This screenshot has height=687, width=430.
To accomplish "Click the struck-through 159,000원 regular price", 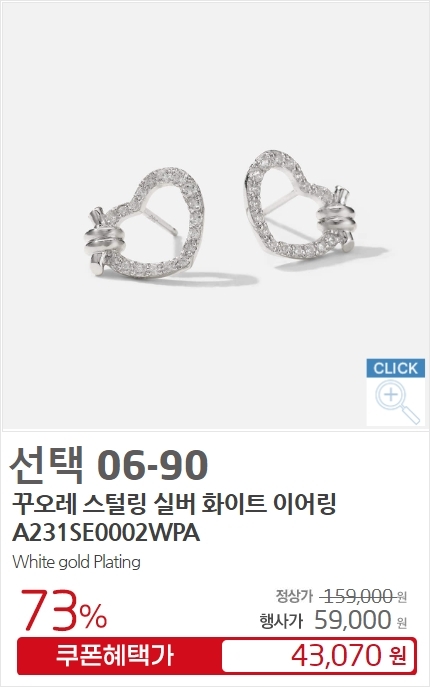I will pyautogui.click(x=364, y=596).
